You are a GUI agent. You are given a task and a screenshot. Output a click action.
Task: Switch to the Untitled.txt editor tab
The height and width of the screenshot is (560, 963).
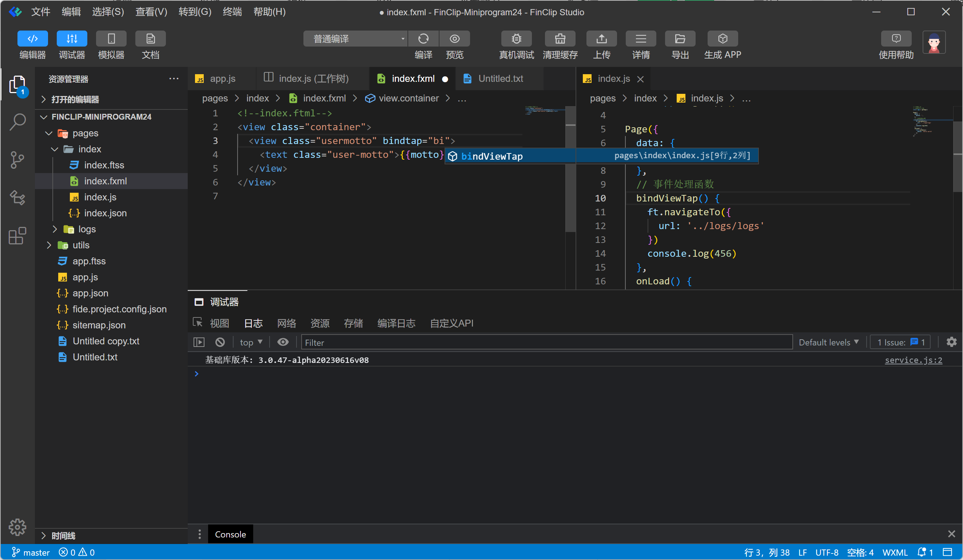500,79
